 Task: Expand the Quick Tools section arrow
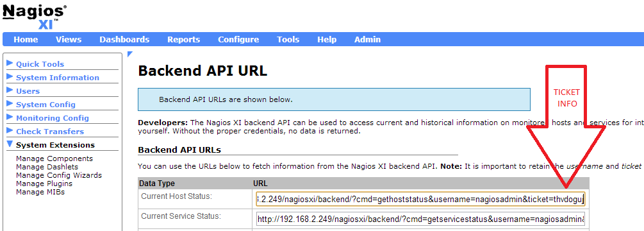coord(10,64)
